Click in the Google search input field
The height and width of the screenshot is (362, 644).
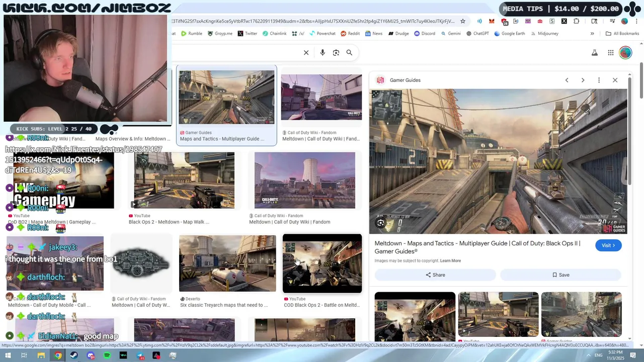236,53
